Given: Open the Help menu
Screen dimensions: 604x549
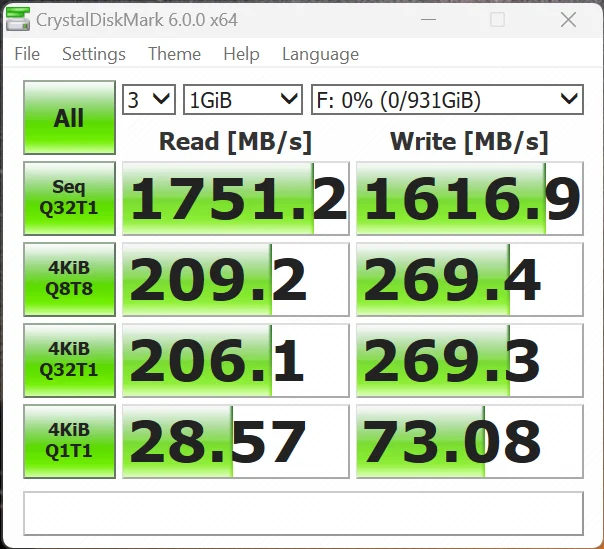Looking at the screenshot, I should pos(241,54).
